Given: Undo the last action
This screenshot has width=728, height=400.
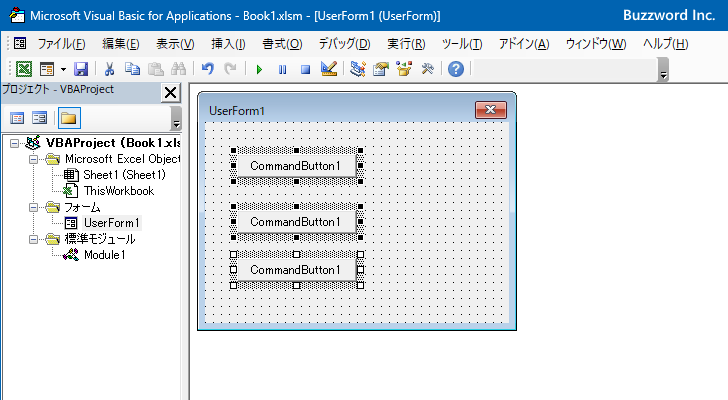Looking at the screenshot, I should tap(208, 69).
